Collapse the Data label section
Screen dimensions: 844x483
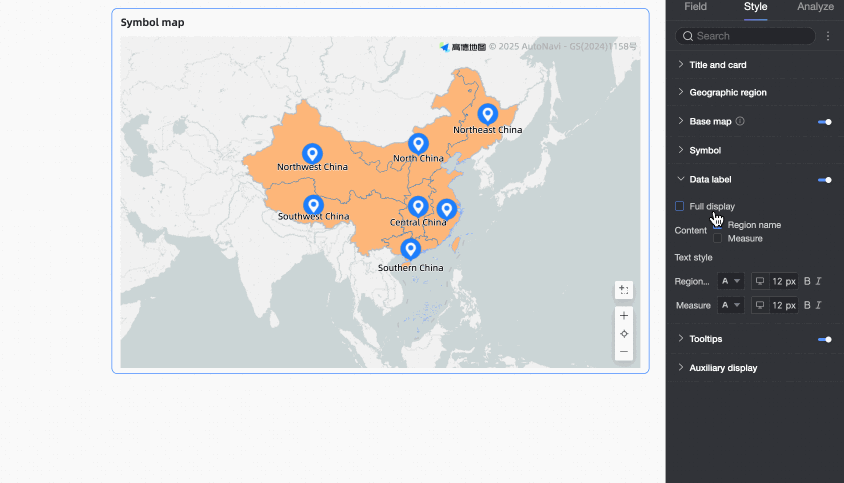pos(680,179)
